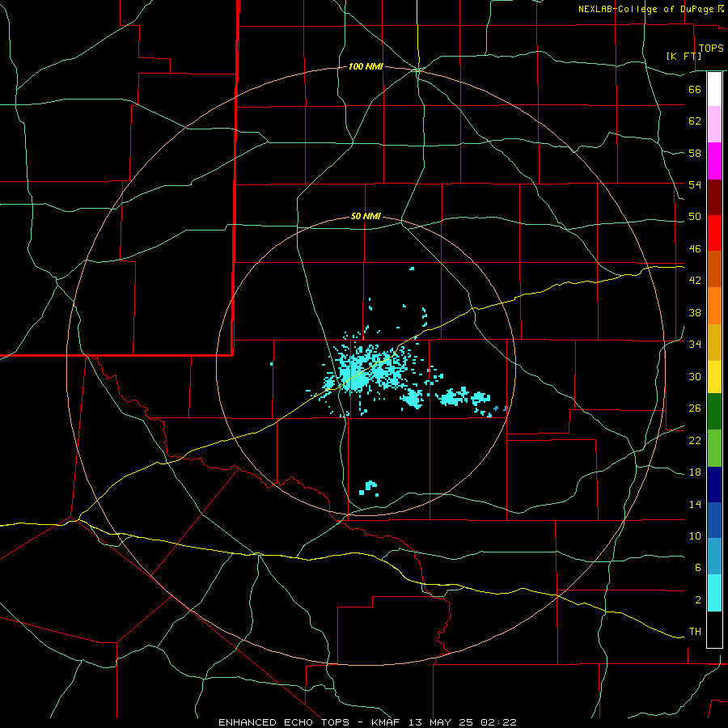Click the "2" legend value
The height and width of the screenshot is (728, 728).
pos(698,600)
